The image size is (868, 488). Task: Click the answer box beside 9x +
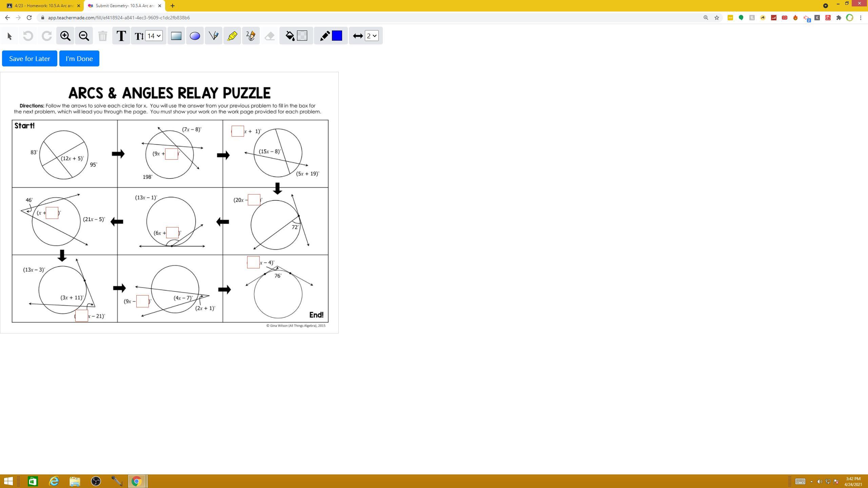[172, 154]
